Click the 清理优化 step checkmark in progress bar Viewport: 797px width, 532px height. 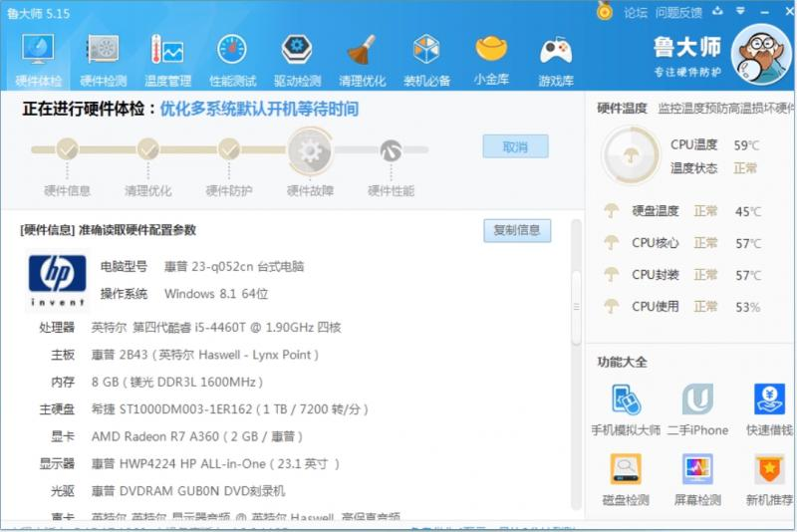(x=147, y=148)
